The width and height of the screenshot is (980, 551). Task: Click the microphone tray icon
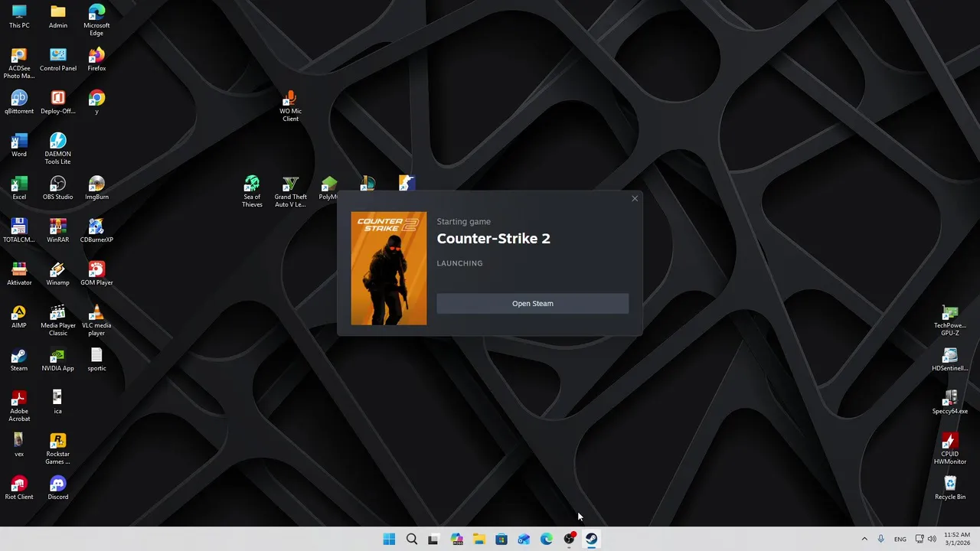point(881,539)
